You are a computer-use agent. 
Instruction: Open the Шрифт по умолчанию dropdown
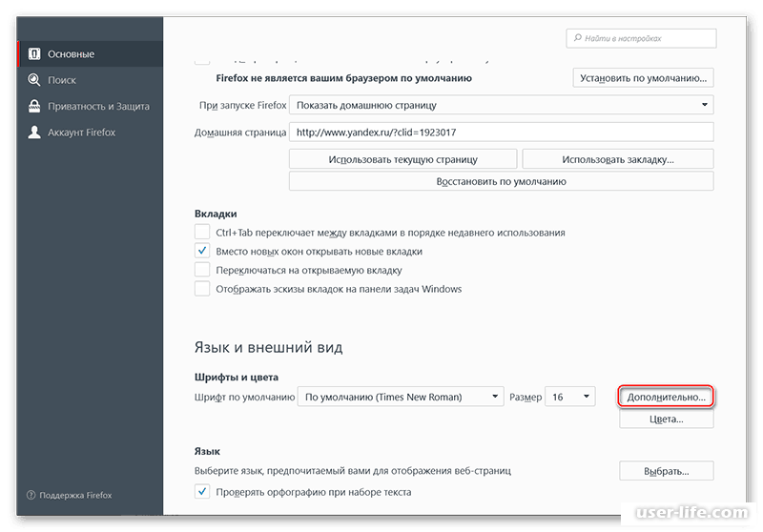point(401,397)
